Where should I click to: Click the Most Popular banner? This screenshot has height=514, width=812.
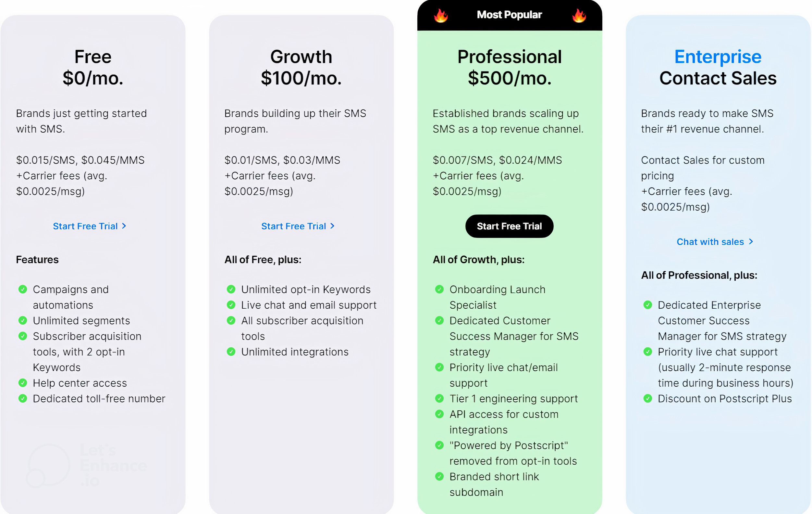(509, 15)
